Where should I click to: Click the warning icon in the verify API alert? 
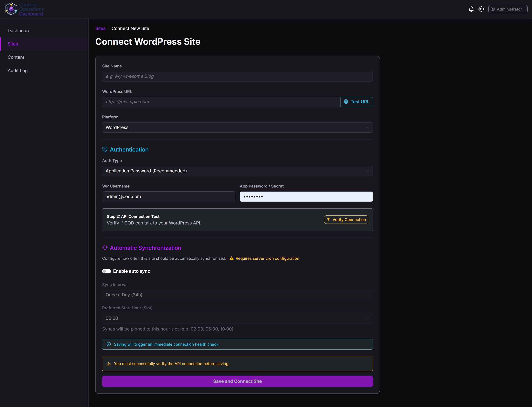click(x=109, y=364)
